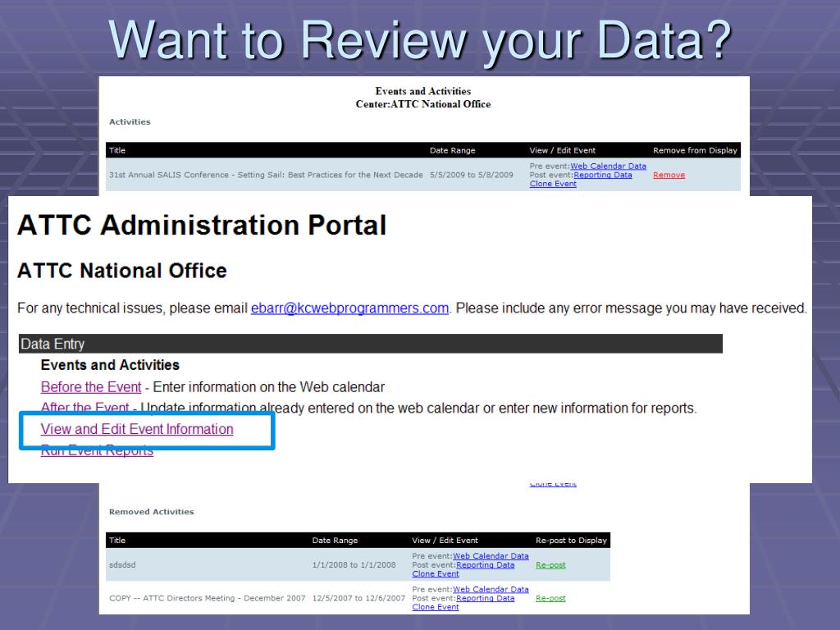Image resolution: width=840 pixels, height=630 pixels.
Task: Open Web Calendar Data for ATTC Directors Meeting
Action: point(491,589)
